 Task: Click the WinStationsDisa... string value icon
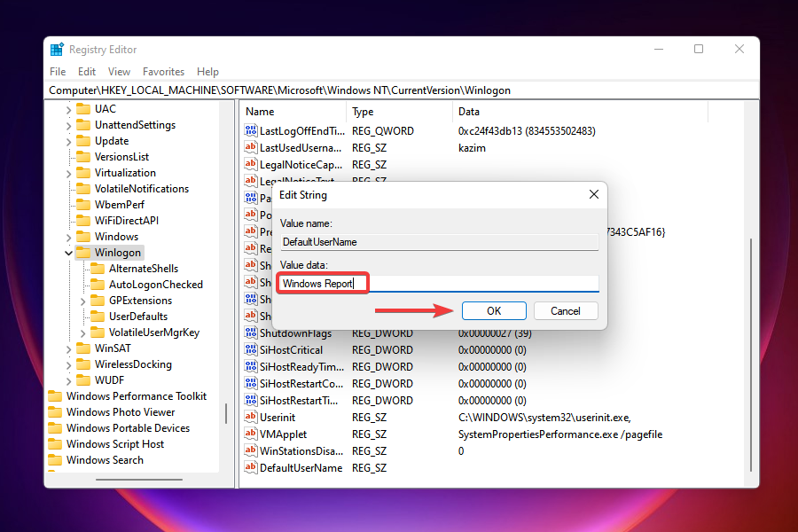tap(250, 450)
